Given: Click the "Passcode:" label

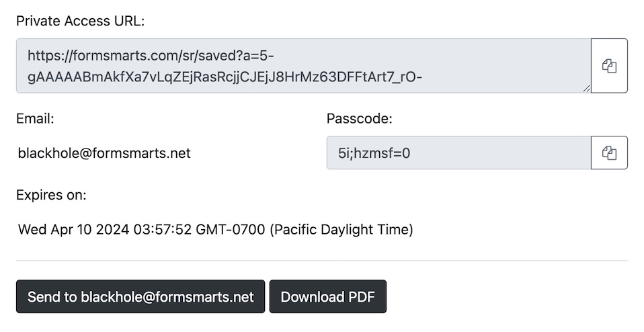Looking at the screenshot, I should tap(360, 118).
